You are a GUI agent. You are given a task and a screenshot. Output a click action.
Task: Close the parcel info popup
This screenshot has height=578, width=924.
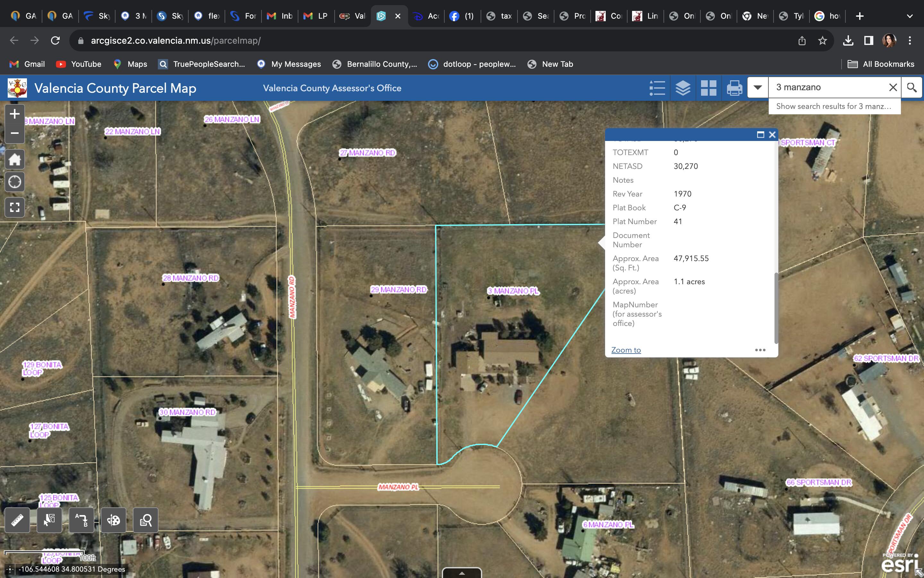pyautogui.click(x=772, y=135)
